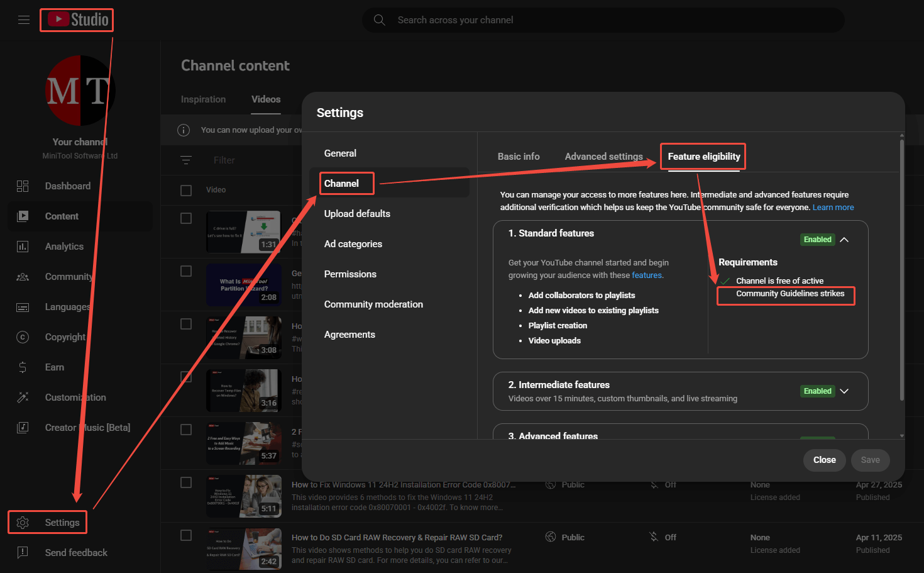Expand the Intermediate features section
This screenshot has height=573, width=924.
coord(844,391)
